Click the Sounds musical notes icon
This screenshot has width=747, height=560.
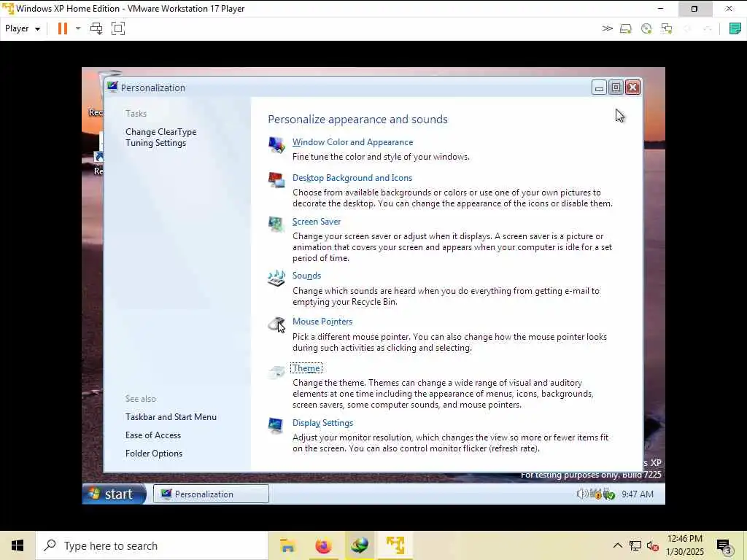[x=276, y=278]
